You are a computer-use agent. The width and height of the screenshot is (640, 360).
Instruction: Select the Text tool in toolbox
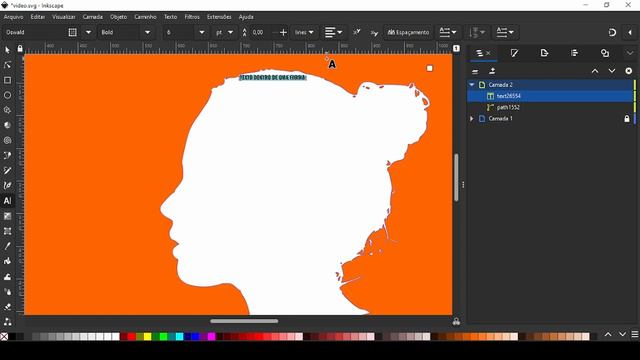[7, 201]
